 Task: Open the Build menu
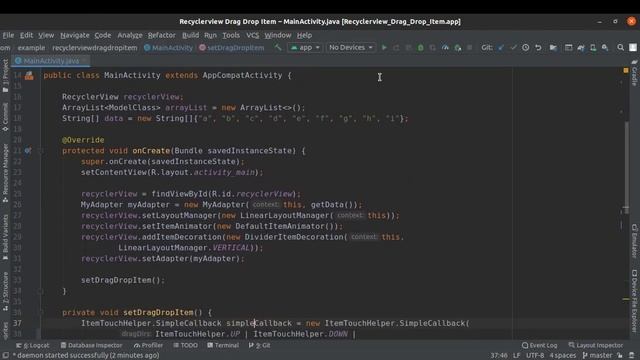click(191, 36)
